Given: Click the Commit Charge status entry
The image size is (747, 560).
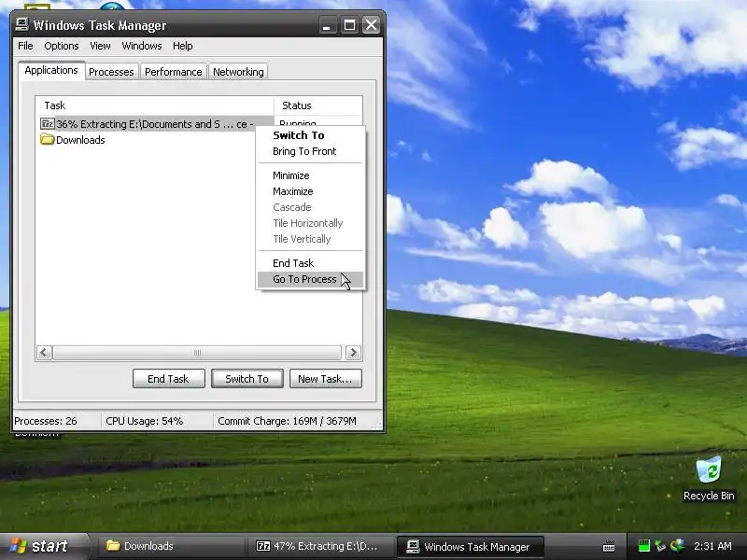Looking at the screenshot, I should click(288, 421).
